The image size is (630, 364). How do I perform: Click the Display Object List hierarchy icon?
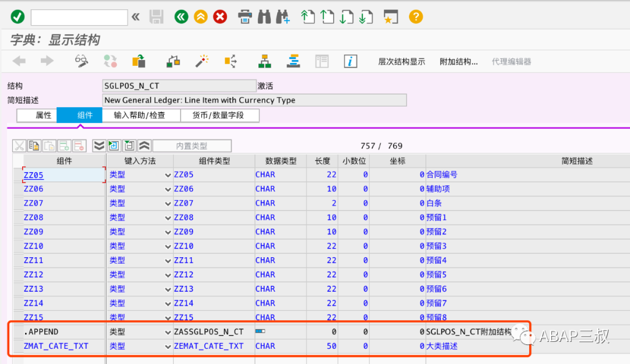[x=264, y=61]
